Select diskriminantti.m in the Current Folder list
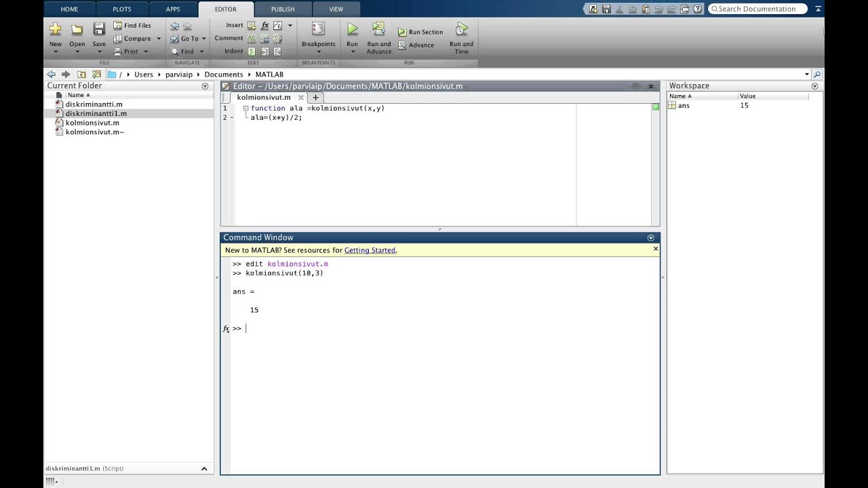Screen dimensions: 868x488 [x=94, y=104]
